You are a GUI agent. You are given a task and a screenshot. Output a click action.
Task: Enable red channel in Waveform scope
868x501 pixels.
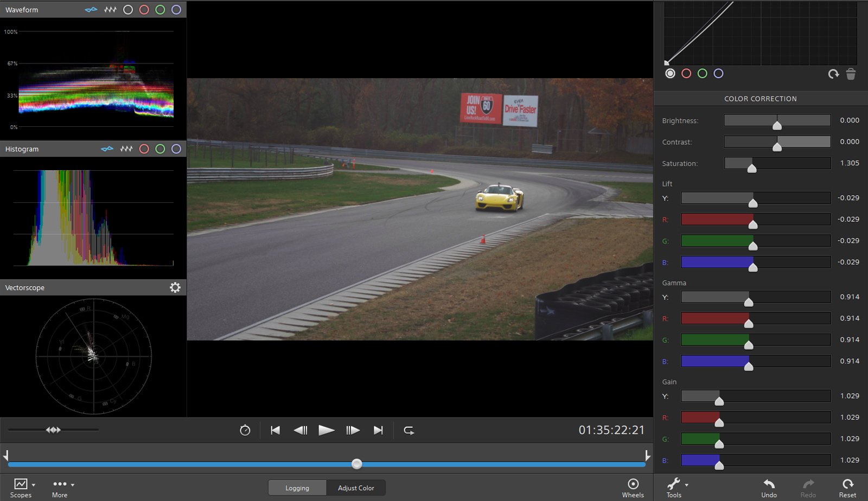click(x=144, y=10)
